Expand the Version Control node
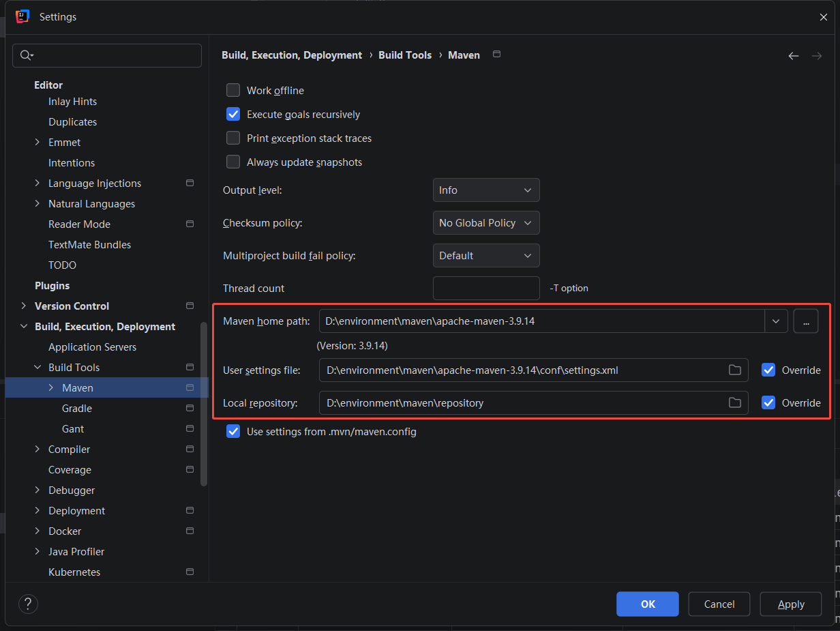This screenshot has width=840, height=631. [24, 306]
